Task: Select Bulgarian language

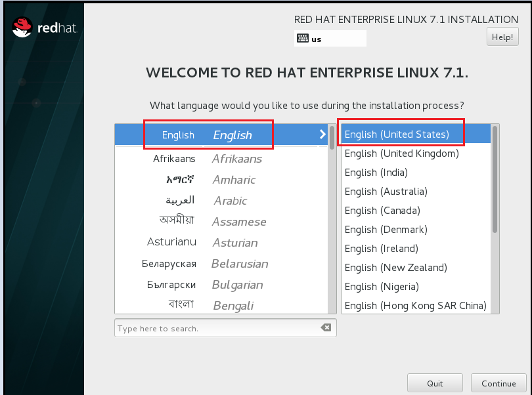Action: (x=221, y=285)
